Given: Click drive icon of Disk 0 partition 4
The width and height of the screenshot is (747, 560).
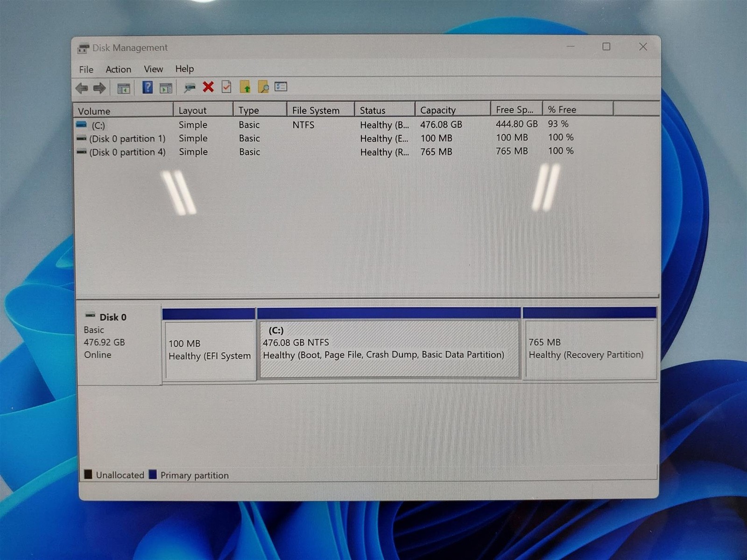Looking at the screenshot, I should pos(82,152).
